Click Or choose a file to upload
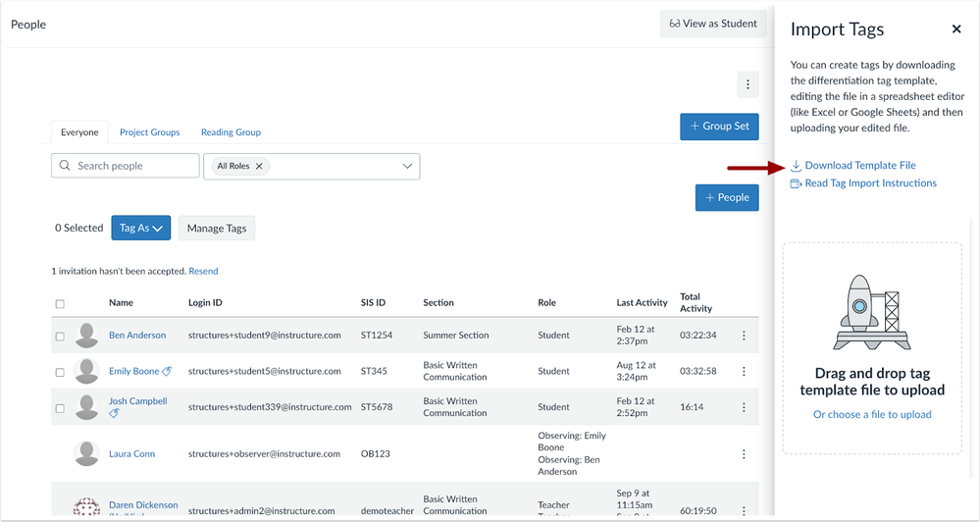 (x=872, y=414)
